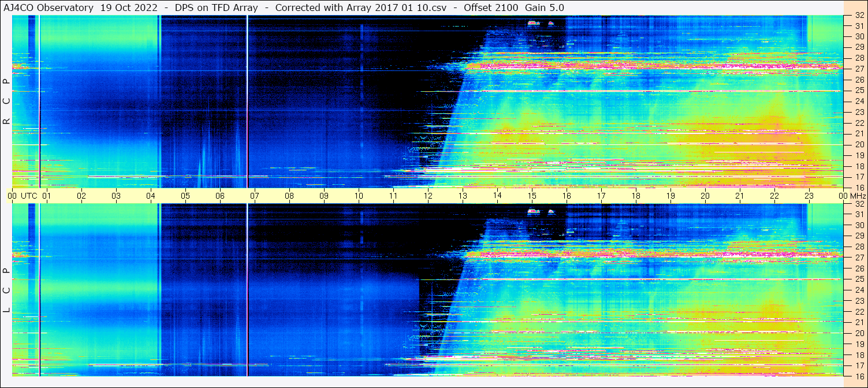Click the AJ4CO Observatory title text
The image size is (868, 388).
pos(47,8)
